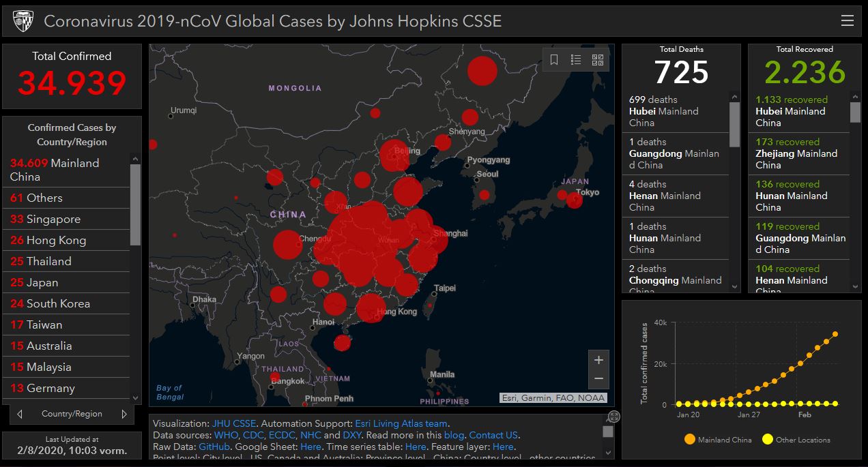Go to next Country/Region list page
This screenshot has height=467, width=868.
[x=124, y=414]
